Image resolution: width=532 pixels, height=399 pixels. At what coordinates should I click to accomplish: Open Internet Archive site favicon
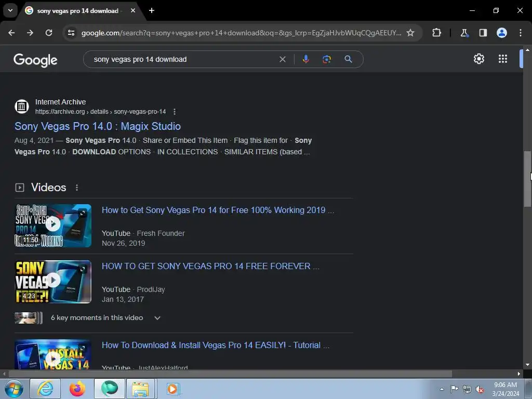(22, 106)
